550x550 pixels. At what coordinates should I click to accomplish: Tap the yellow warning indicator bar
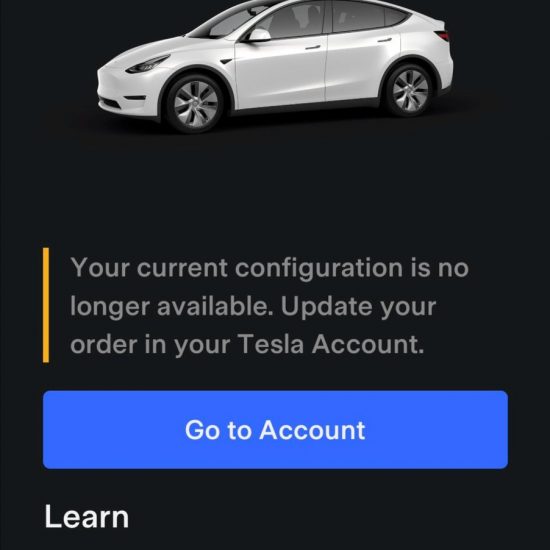click(46, 304)
